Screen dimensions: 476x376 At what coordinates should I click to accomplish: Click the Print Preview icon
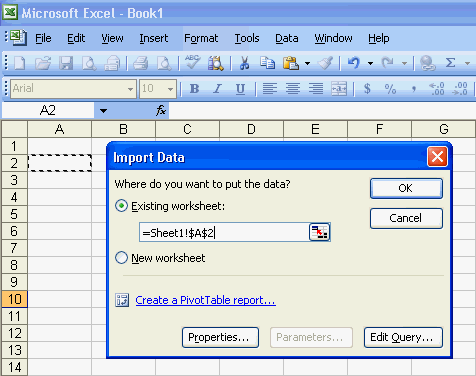pyautogui.click(x=164, y=63)
